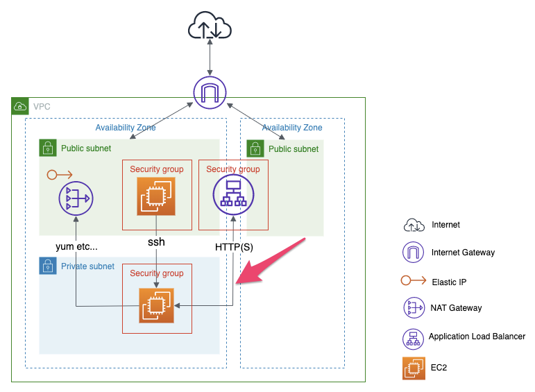
Task: Click the right 'Availability Zone' label
Action: pyautogui.click(x=292, y=128)
